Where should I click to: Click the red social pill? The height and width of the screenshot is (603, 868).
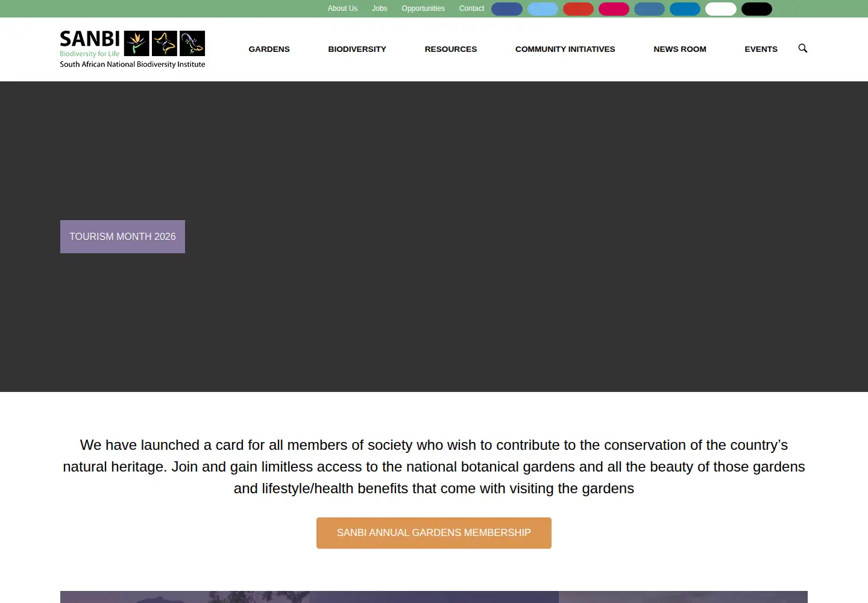[578, 9]
